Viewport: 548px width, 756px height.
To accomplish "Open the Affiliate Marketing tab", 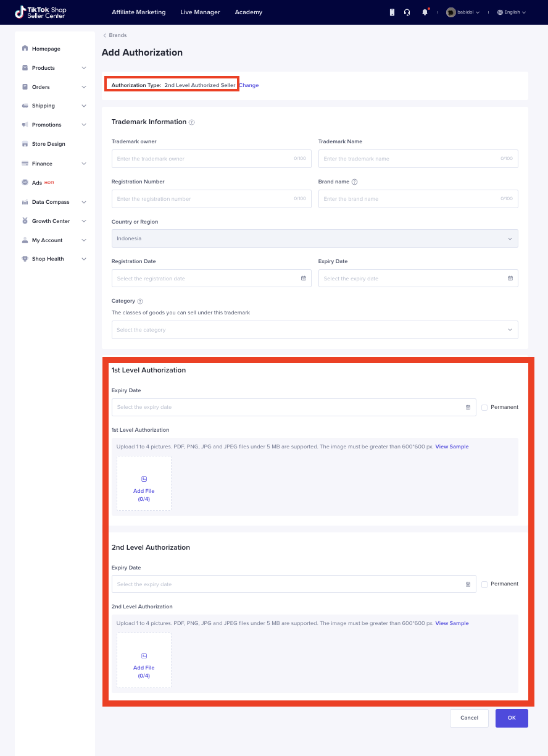I will [x=138, y=12].
